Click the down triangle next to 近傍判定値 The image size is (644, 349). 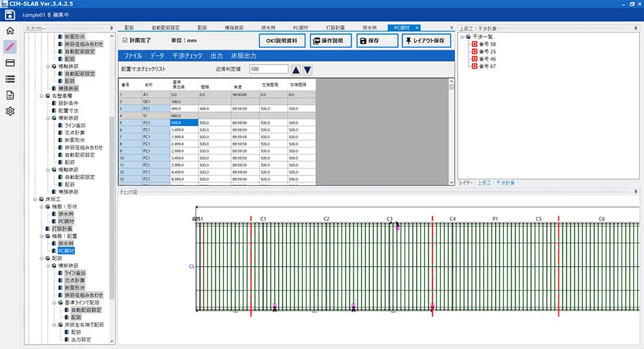(307, 70)
